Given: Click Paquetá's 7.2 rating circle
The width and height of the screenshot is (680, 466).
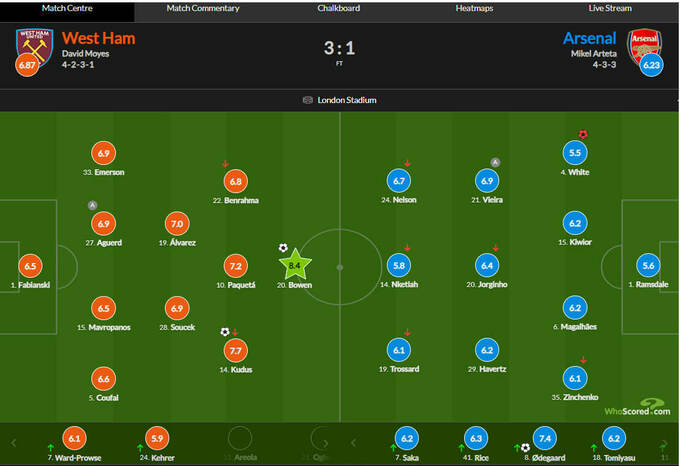Looking at the screenshot, I should (236, 266).
